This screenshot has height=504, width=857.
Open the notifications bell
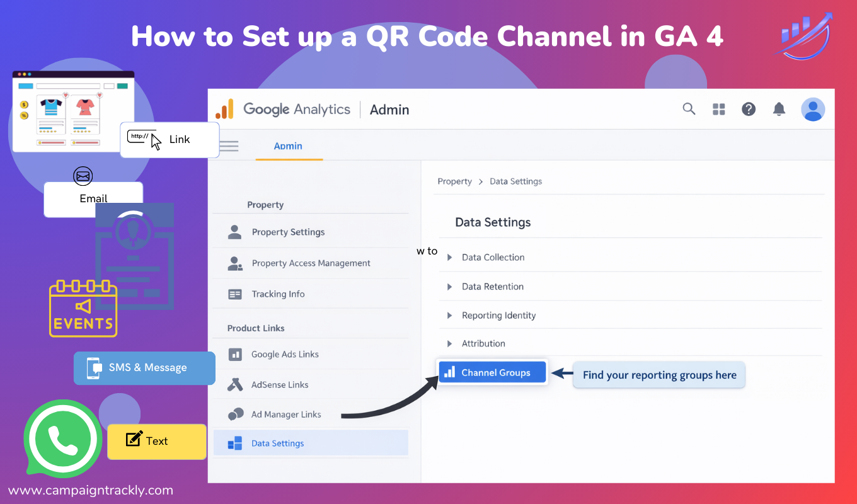[x=779, y=109]
